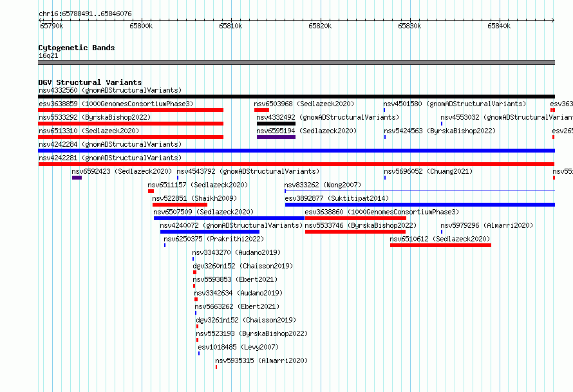Click nsv6250375 Prakrithi2022 label
The image size is (573, 392).
coord(214,239)
